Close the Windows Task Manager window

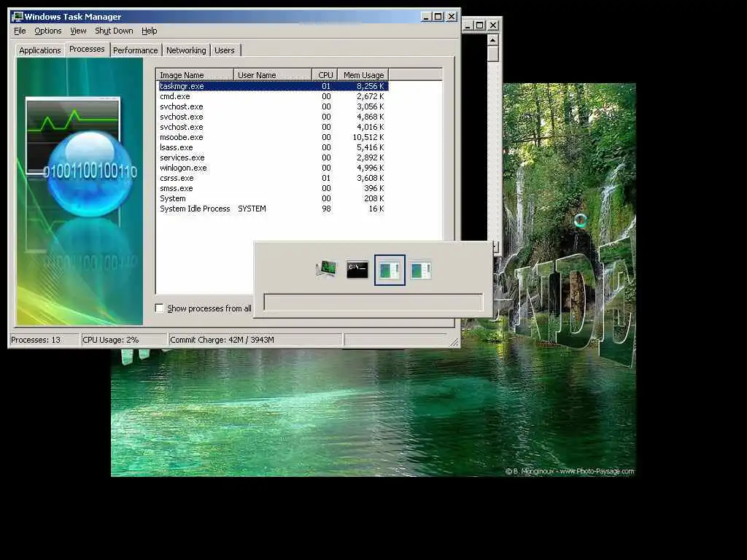(x=452, y=17)
